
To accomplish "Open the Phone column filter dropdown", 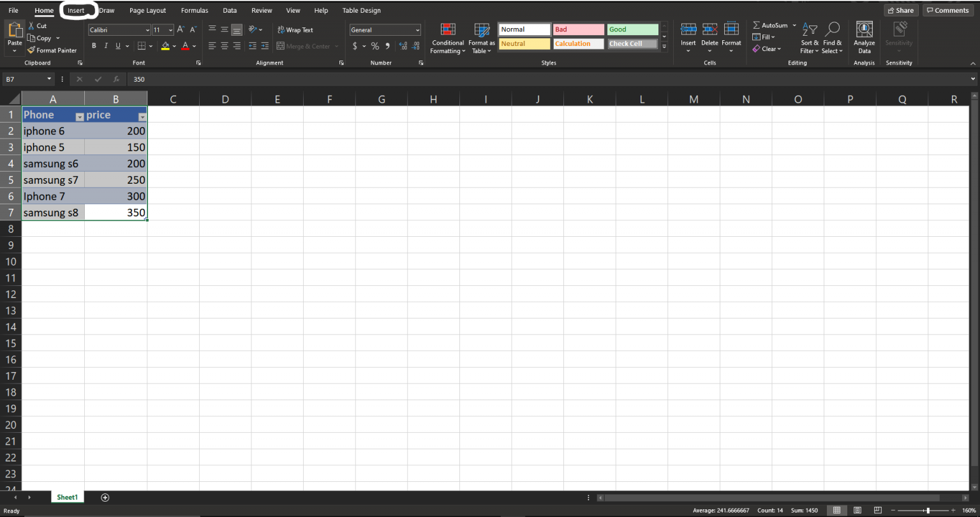I will click(80, 117).
